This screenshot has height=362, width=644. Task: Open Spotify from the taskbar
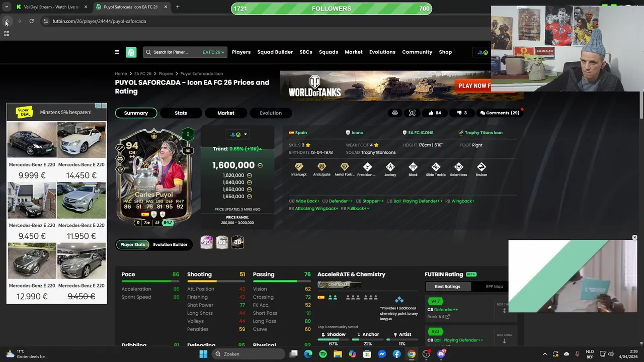[x=323, y=354]
